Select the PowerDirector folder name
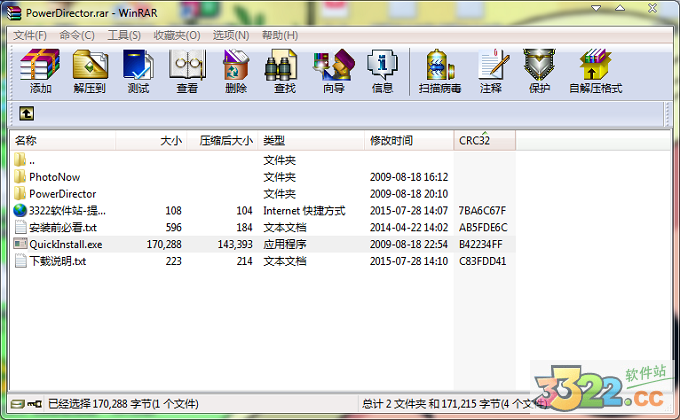 (62, 194)
